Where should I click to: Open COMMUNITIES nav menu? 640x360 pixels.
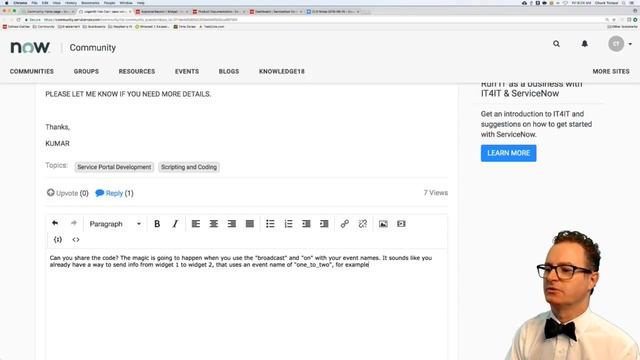pyautogui.click(x=32, y=71)
